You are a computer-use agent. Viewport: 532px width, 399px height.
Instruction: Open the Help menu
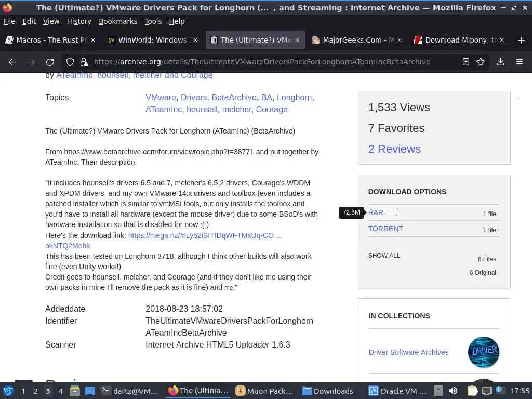(177, 21)
